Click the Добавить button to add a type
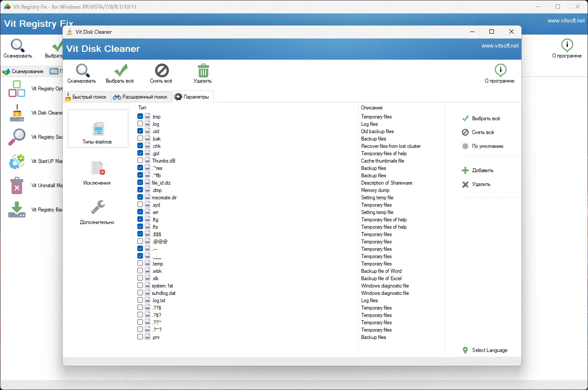 click(x=481, y=170)
